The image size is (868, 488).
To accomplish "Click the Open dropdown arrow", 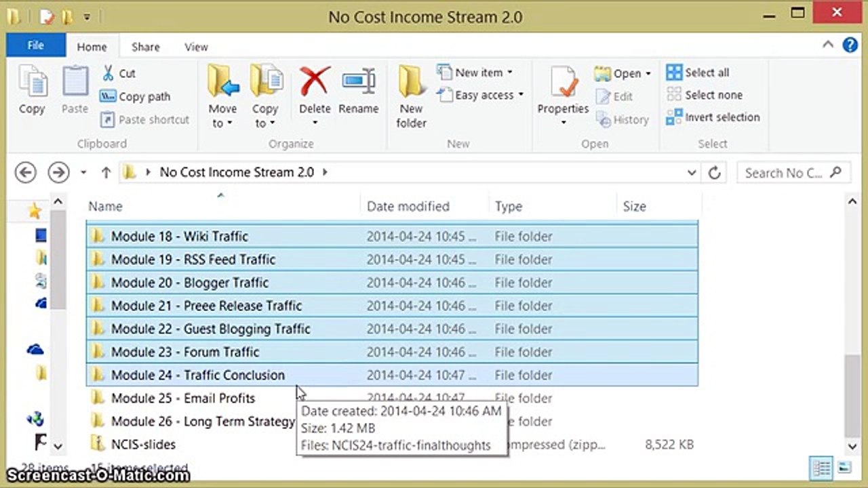I will point(648,73).
